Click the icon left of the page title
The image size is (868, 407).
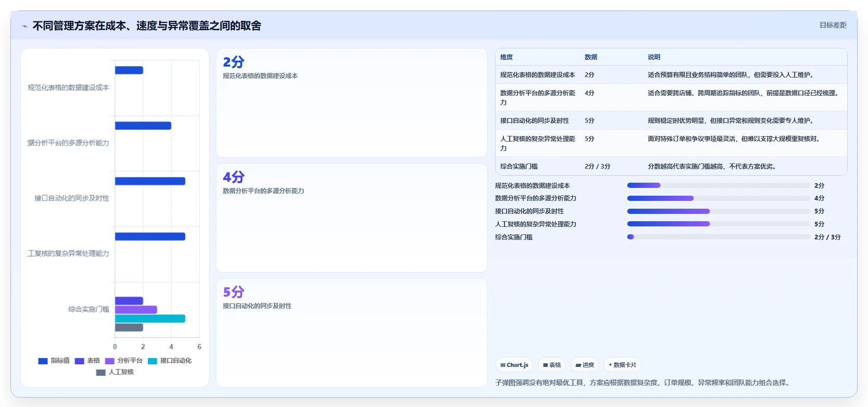(x=25, y=26)
